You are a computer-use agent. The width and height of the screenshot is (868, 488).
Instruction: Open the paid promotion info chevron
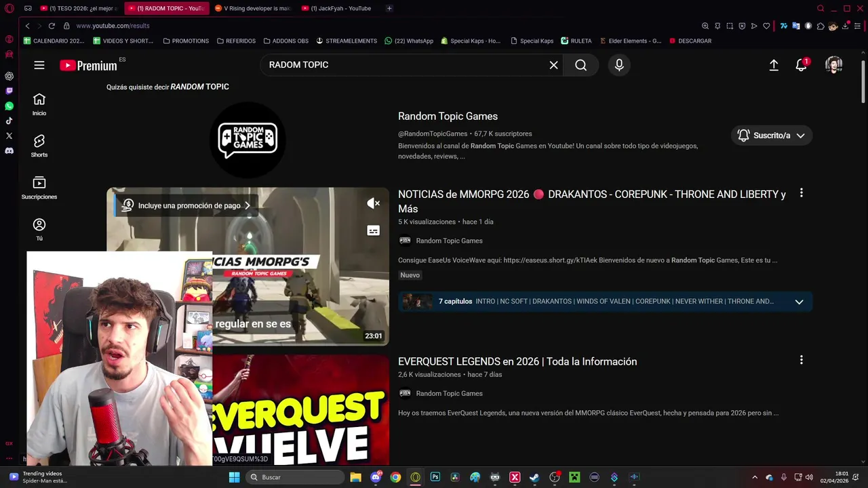tap(248, 205)
